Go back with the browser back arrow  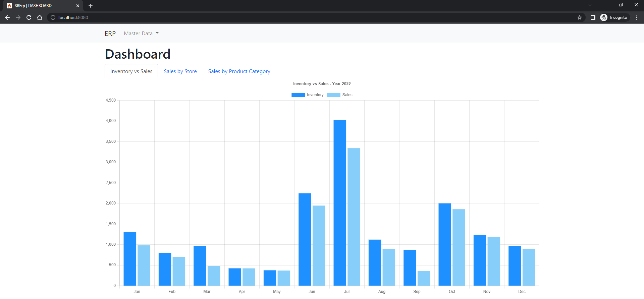click(7, 17)
